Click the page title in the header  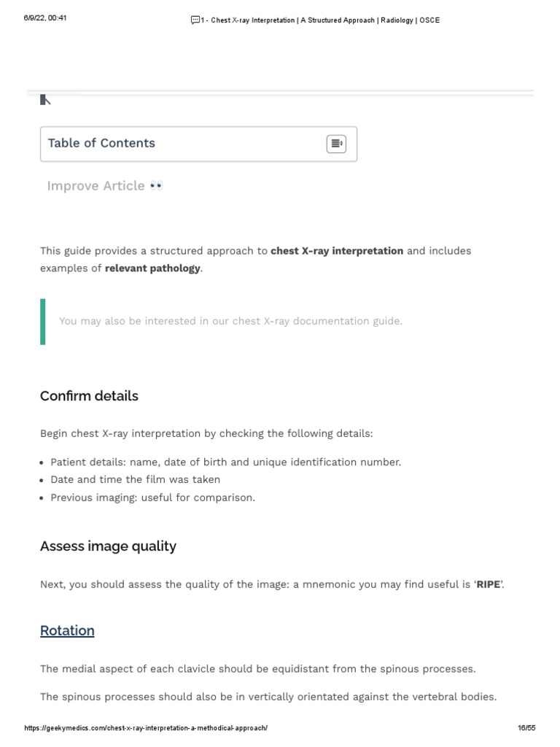point(319,20)
